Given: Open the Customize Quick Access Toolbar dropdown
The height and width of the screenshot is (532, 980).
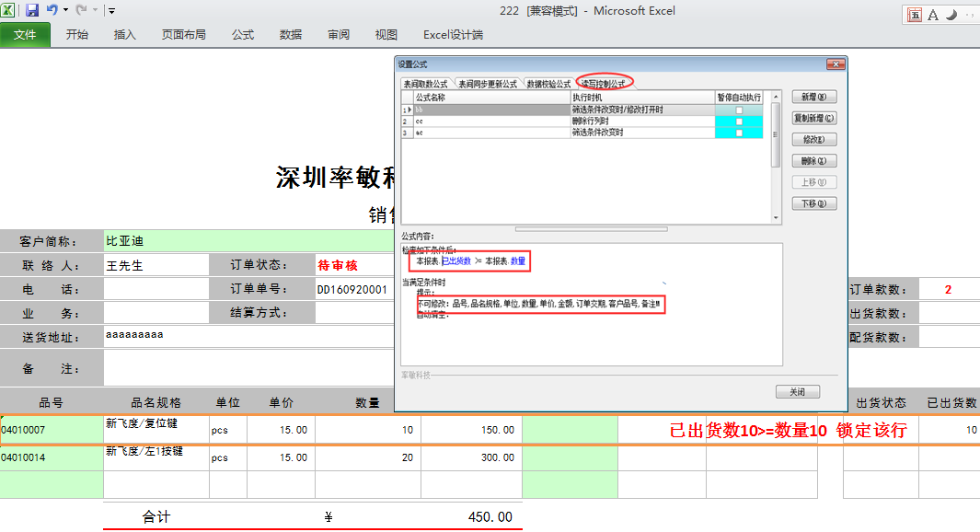Looking at the screenshot, I should click(x=111, y=11).
